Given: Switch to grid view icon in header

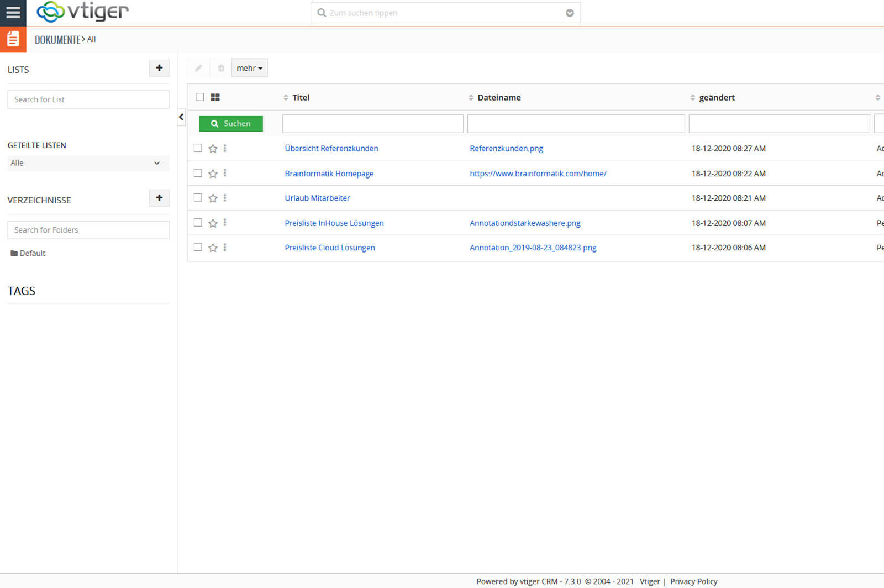Looking at the screenshot, I should point(215,97).
